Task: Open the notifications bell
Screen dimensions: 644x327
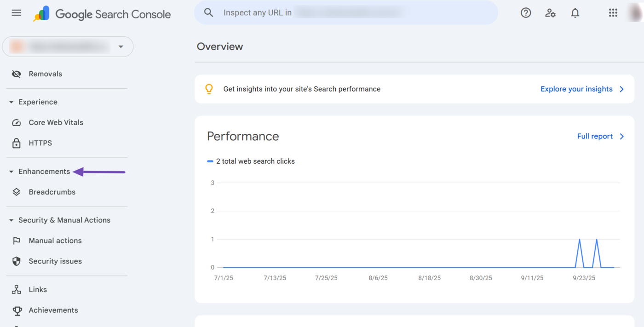Action: 575,13
